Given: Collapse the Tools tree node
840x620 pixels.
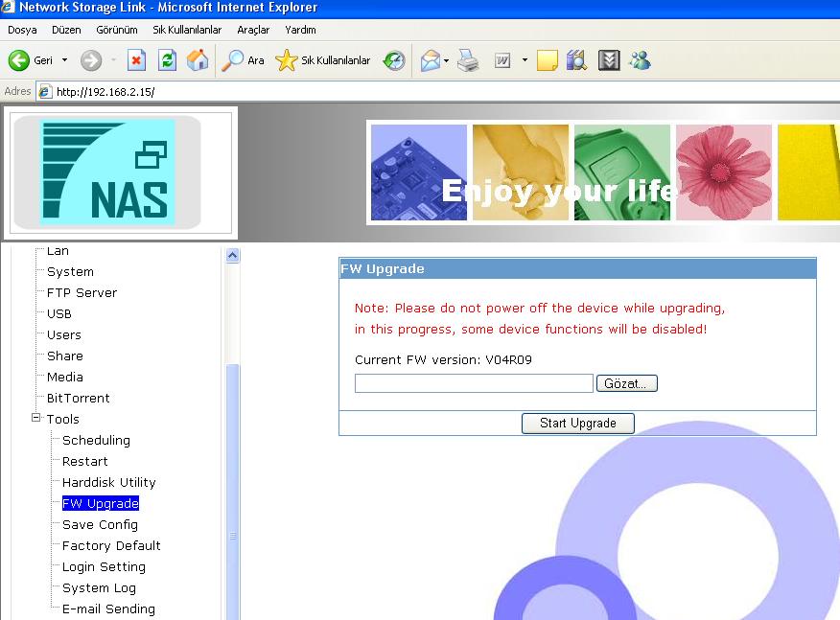Looking at the screenshot, I should [35, 418].
